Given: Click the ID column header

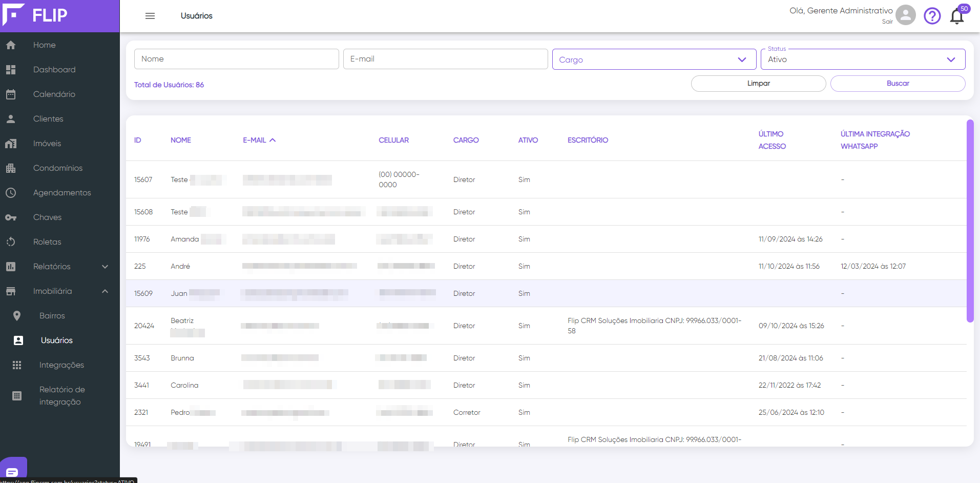Looking at the screenshot, I should point(137,140).
